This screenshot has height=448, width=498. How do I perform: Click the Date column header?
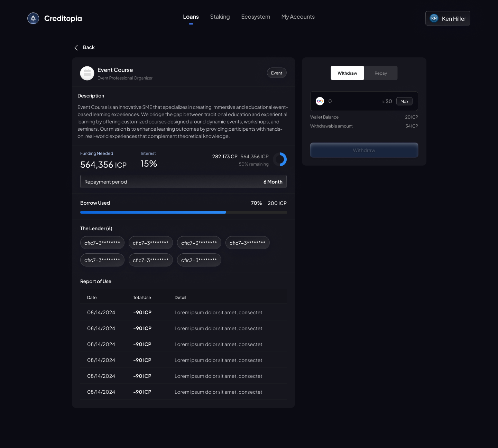pos(92,298)
